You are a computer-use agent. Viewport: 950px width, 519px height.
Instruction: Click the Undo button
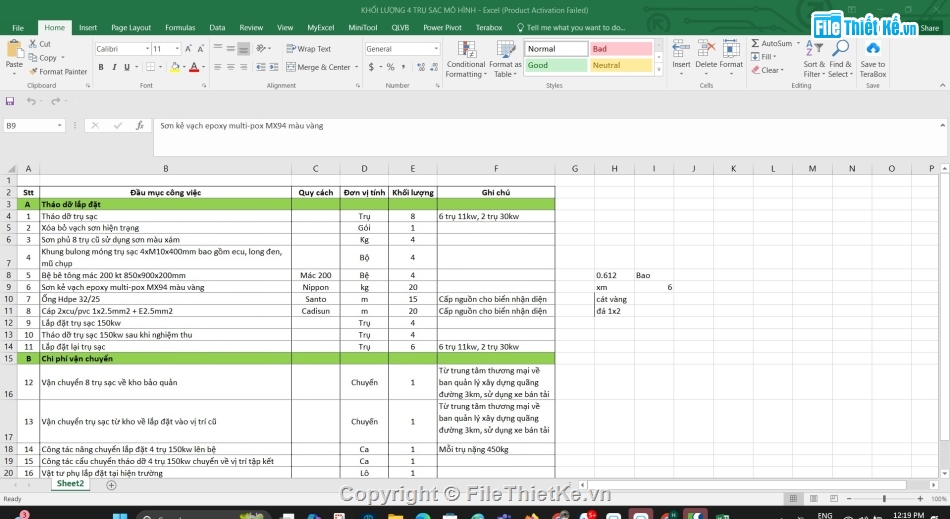click(31, 101)
